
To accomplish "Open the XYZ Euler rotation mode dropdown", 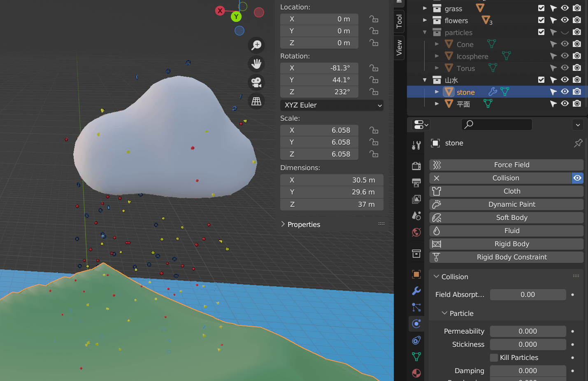I will (332, 105).
